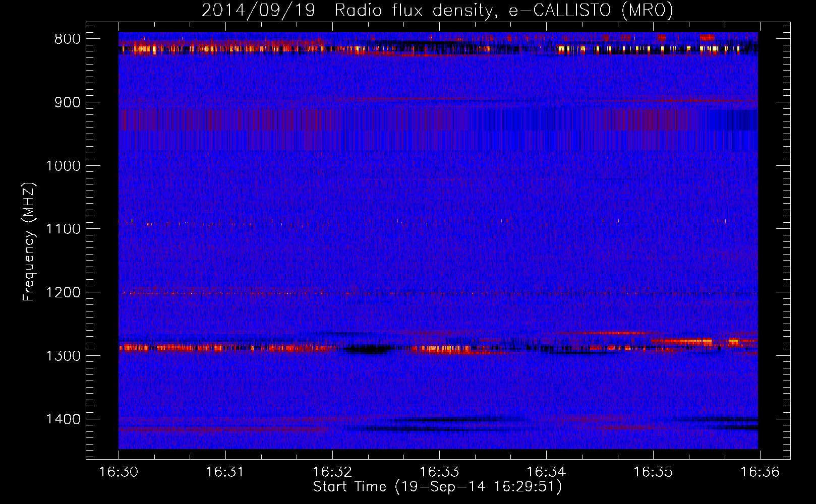This screenshot has height=504, width=816.
Task: Click the 1300 frequency tick label
Action: point(63,356)
